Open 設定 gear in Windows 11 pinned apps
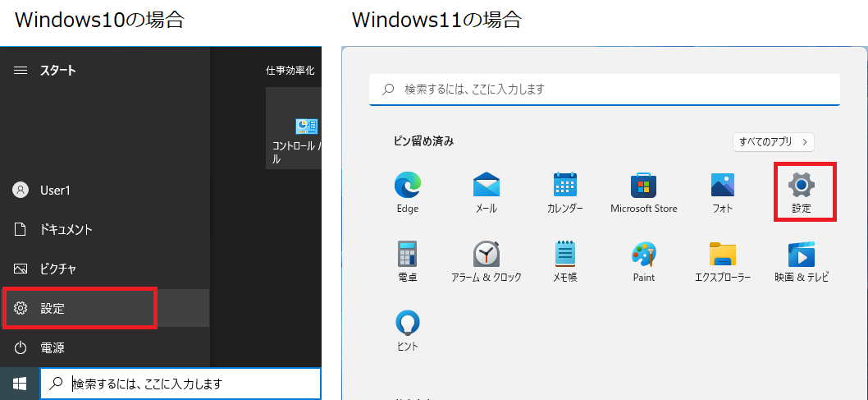The width and height of the screenshot is (868, 400). (801, 192)
